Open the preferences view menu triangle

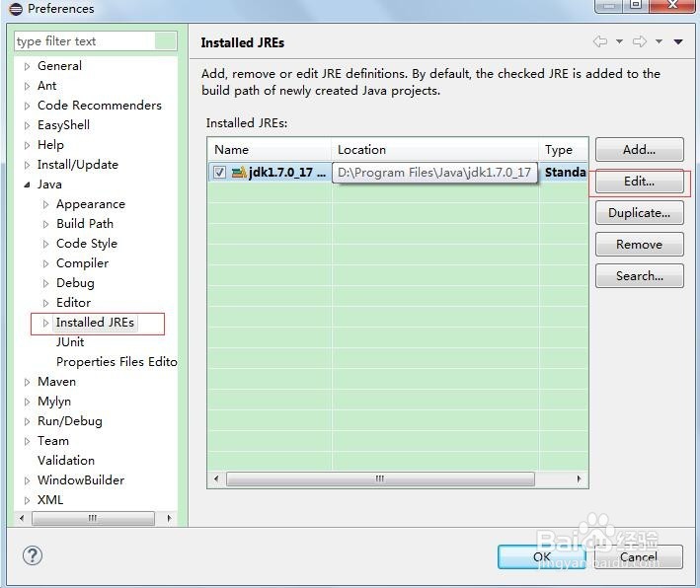[x=678, y=41]
